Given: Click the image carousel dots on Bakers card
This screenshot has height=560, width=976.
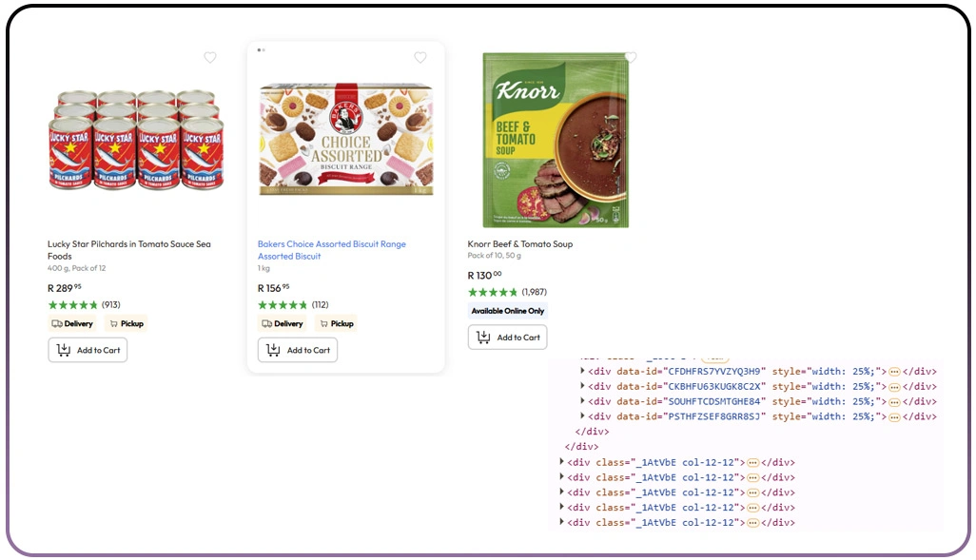Looking at the screenshot, I should click(x=262, y=49).
